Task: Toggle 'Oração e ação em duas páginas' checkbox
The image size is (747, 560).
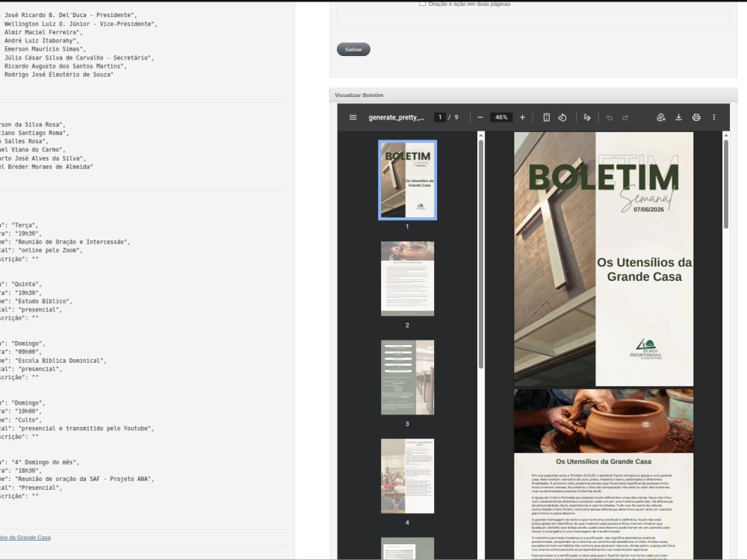Action: tap(422, 3)
